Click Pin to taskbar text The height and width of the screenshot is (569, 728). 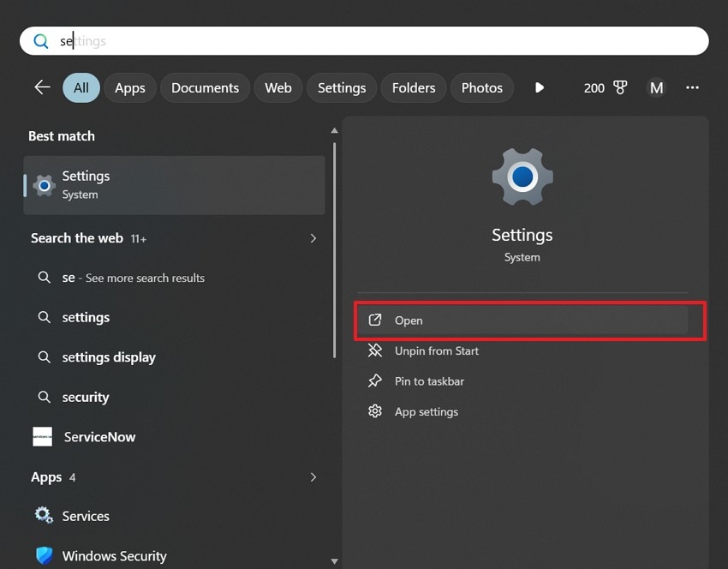tap(429, 381)
